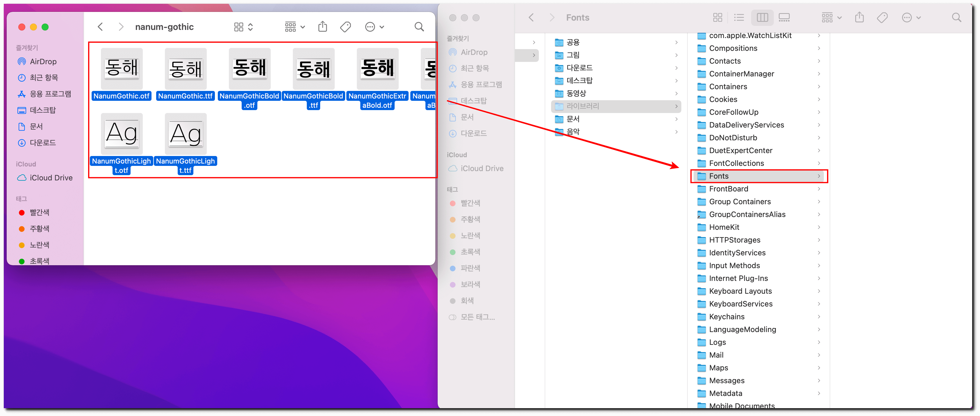Select 보라색 tag in Fonts window sidebar
This screenshot has height=416, width=980.
465,285
